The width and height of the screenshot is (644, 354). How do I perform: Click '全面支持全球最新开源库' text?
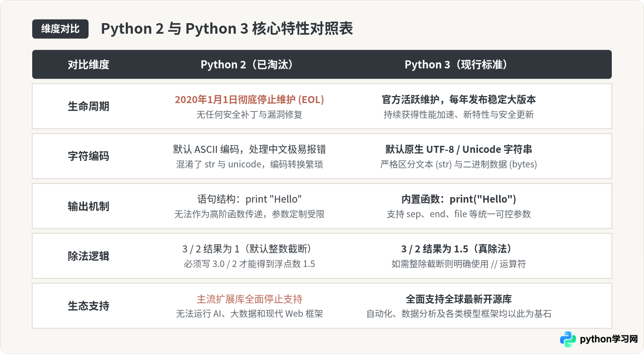pos(458,299)
